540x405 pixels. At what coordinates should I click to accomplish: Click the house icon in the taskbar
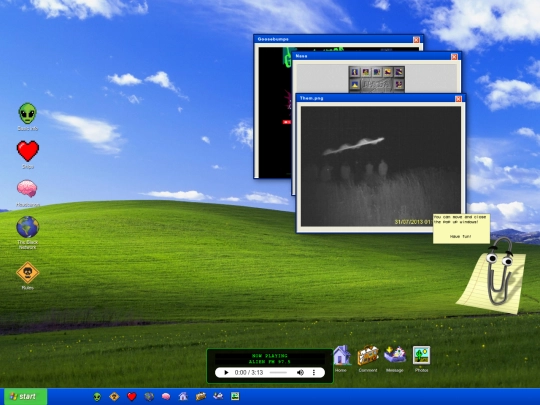183,396
